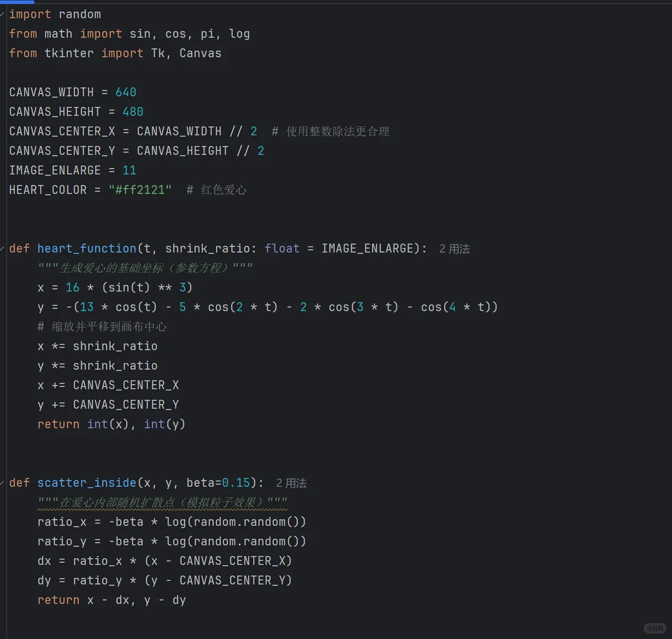This screenshot has width=672, height=639.
Task: Click comment '# 红色爱心'
Action: click(217, 190)
